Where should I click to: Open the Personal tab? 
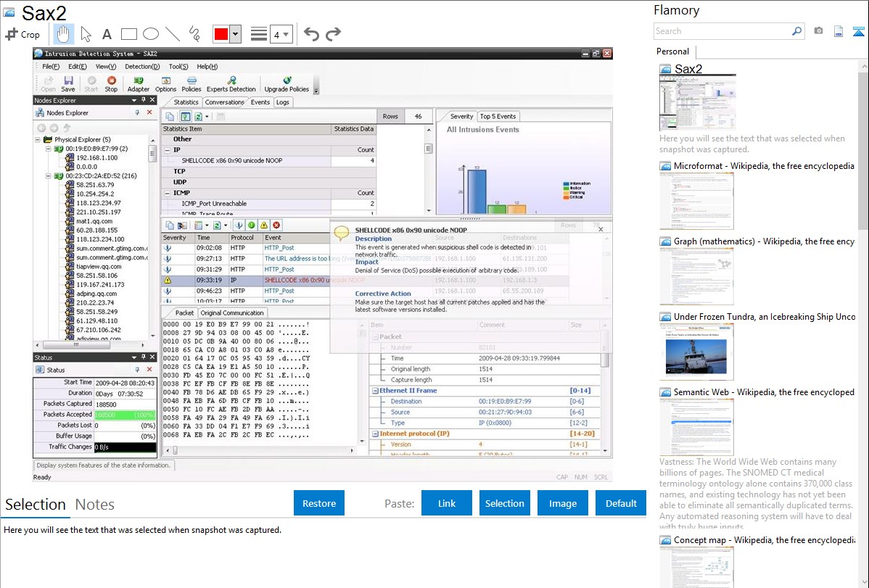(672, 51)
